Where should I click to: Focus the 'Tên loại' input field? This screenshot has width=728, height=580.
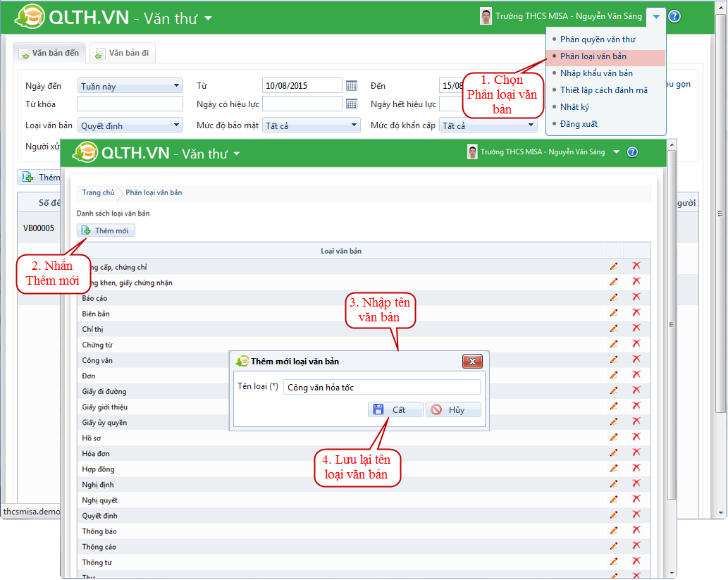[x=382, y=388]
